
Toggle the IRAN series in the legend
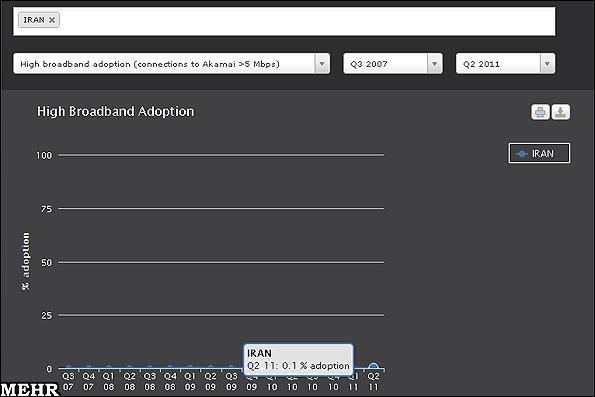(539, 153)
